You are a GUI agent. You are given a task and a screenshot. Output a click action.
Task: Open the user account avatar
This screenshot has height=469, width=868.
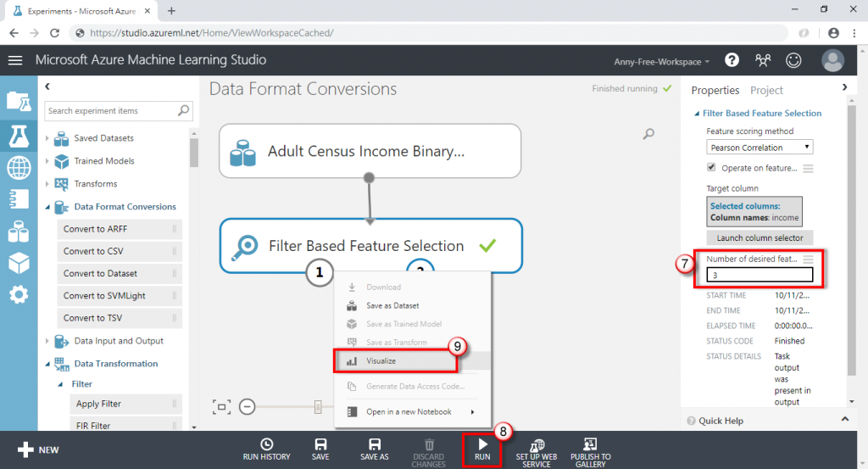tap(832, 60)
